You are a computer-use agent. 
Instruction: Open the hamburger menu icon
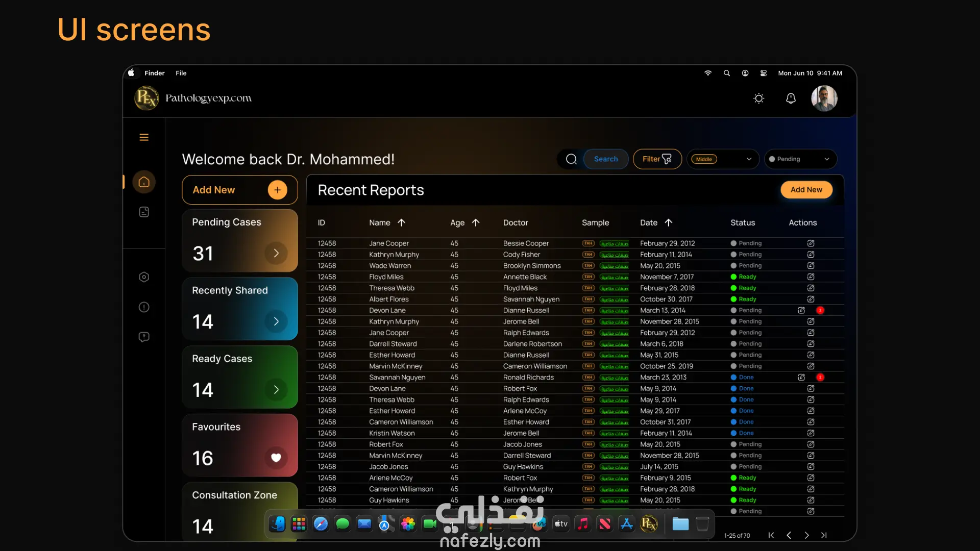coord(144,137)
